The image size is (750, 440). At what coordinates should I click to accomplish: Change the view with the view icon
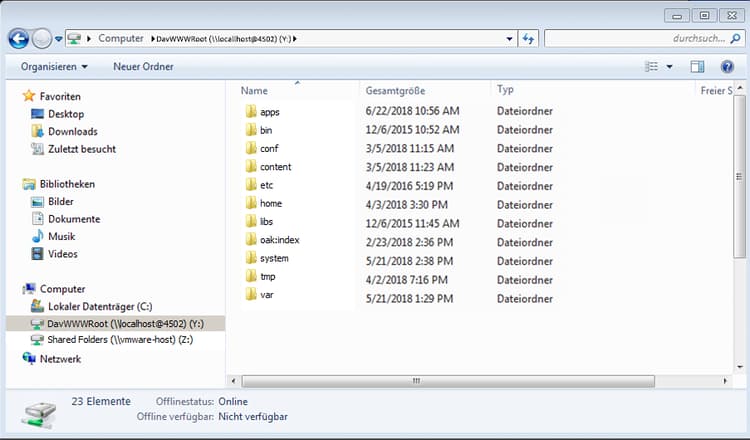click(651, 66)
